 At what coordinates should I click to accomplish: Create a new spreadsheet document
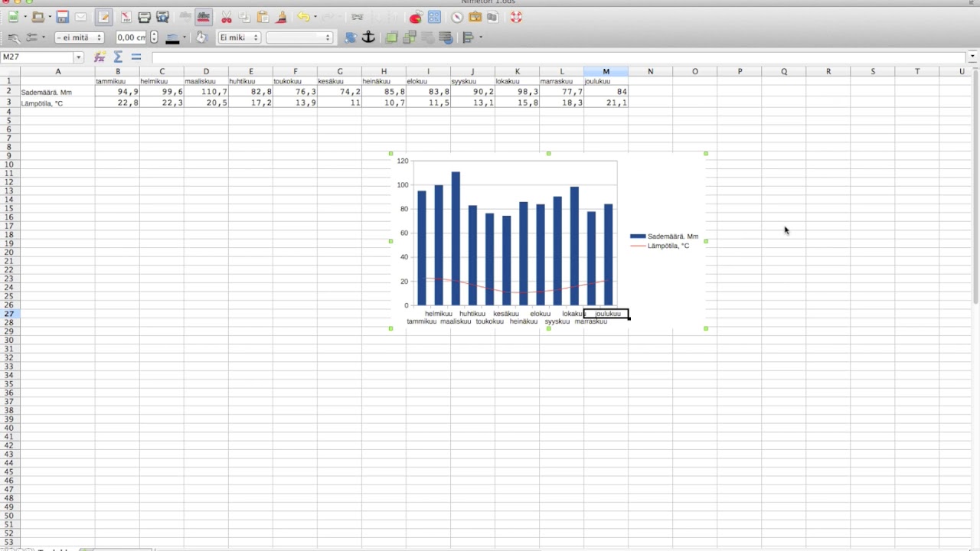point(14,17)
